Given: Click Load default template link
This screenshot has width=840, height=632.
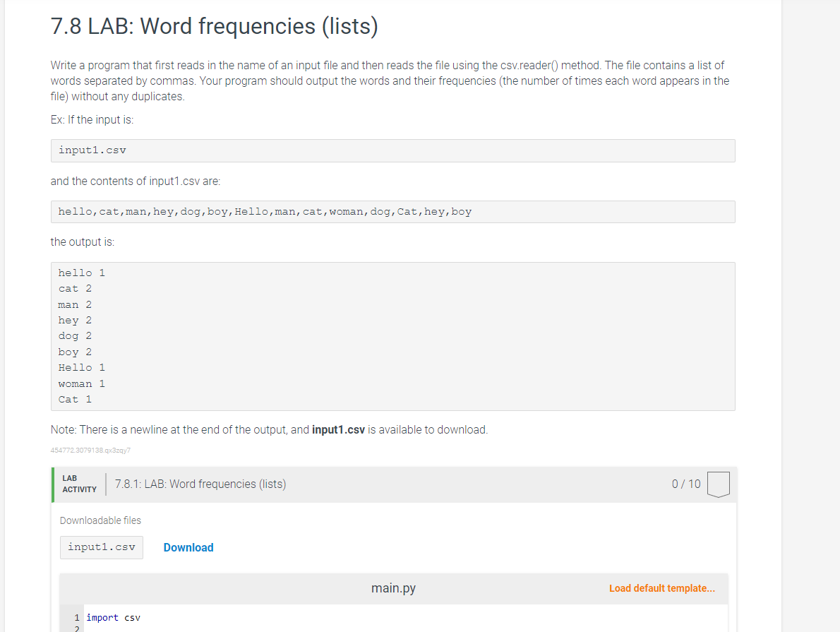Looking at the screenshot, I should point(661,588).
